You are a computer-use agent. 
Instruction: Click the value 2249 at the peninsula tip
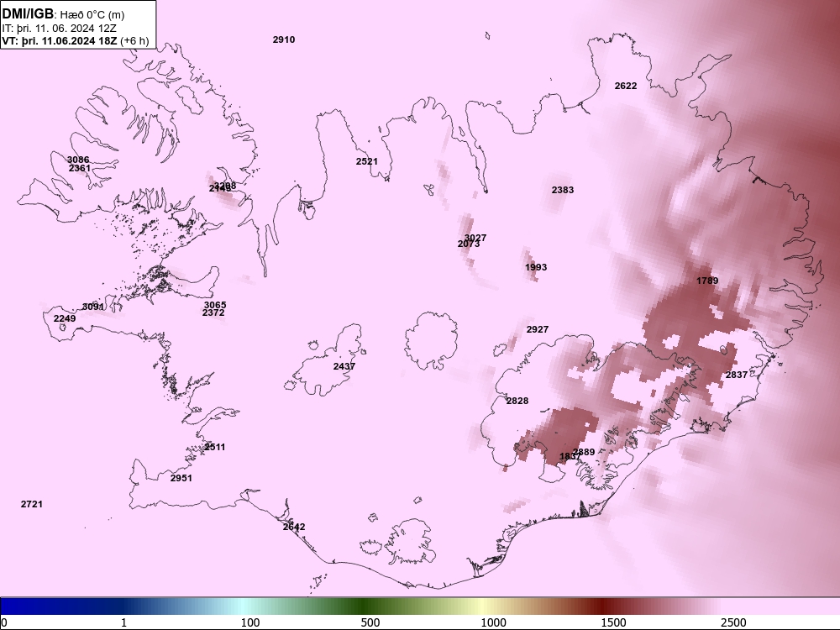coord(65,318)
